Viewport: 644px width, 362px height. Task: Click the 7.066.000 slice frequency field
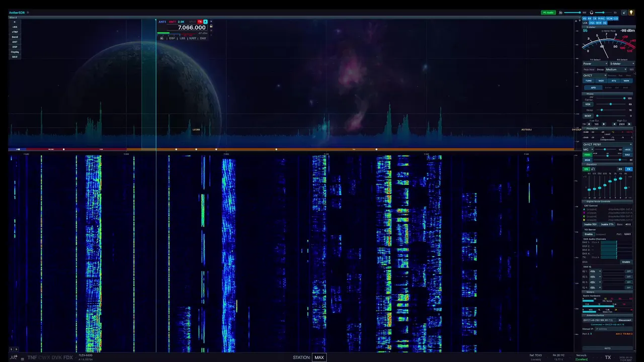click(192, 28)
